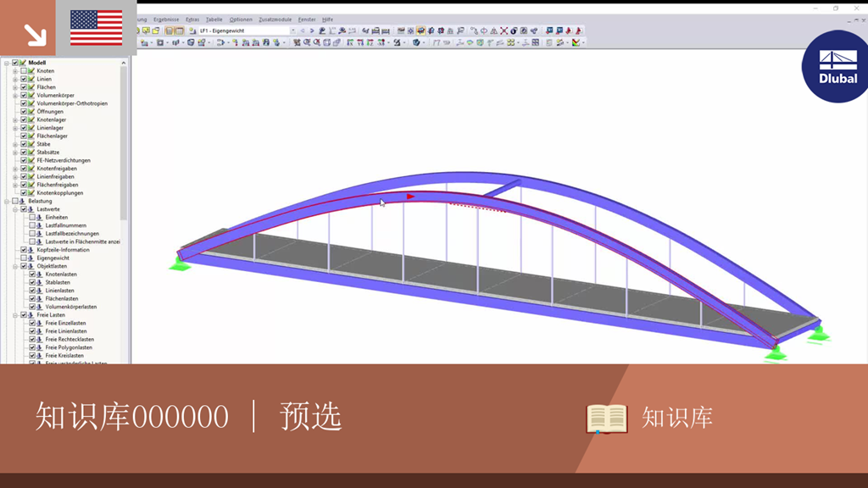Image resolution: width=868 pixels, height=488 pixels.
Task: Select the Volumenkörper-Orthotropien tree item
Action: tap(72, 103)
